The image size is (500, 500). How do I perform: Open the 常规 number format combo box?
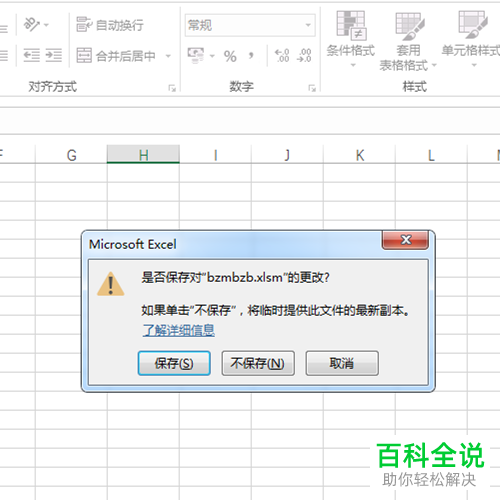pos(250,25)
